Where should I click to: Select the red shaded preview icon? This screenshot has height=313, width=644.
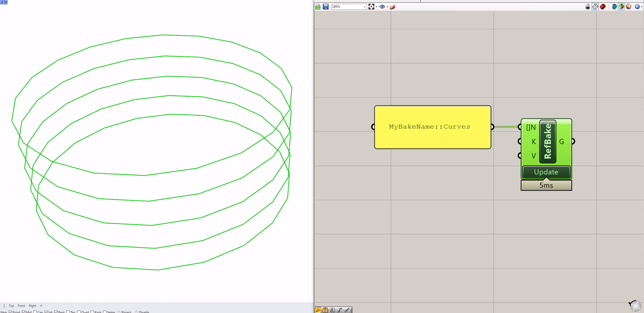(603, 7)
